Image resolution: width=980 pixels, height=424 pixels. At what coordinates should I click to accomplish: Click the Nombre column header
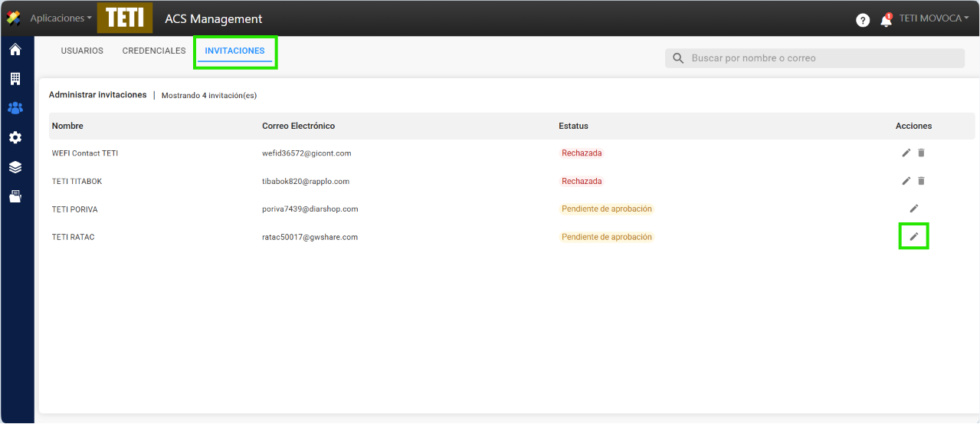point(67,126)
